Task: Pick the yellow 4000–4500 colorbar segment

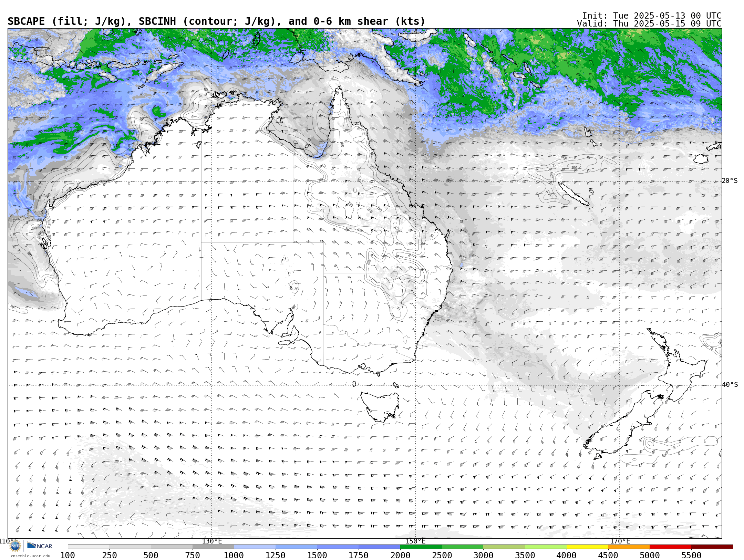Action: [x=587, y=547]
